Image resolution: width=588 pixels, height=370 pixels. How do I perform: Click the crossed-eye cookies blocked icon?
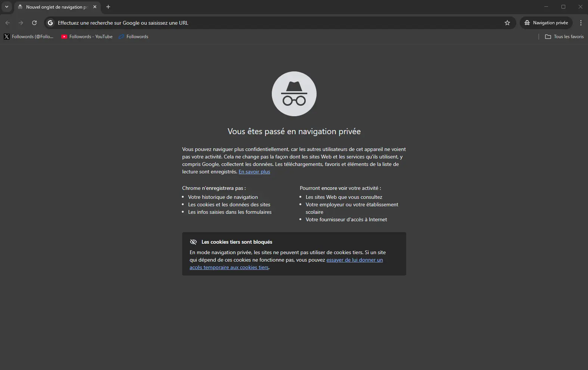193,242
